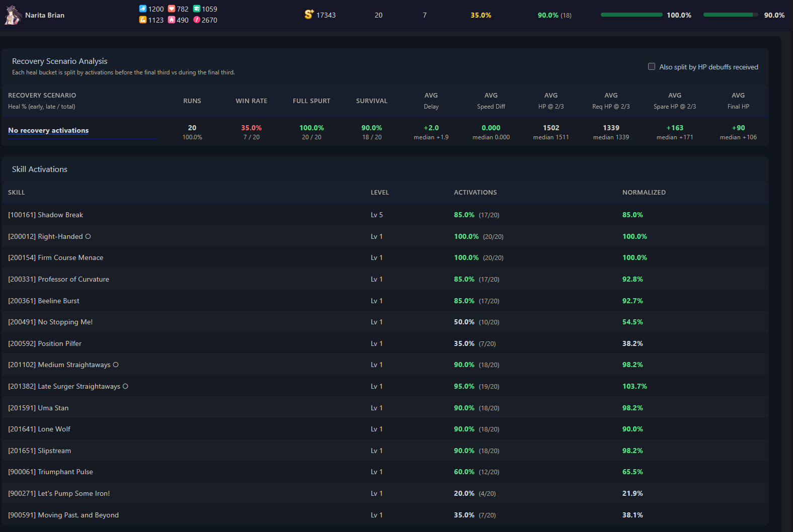Click the RECOVERY SCENARIO column header

click(42, 96)
